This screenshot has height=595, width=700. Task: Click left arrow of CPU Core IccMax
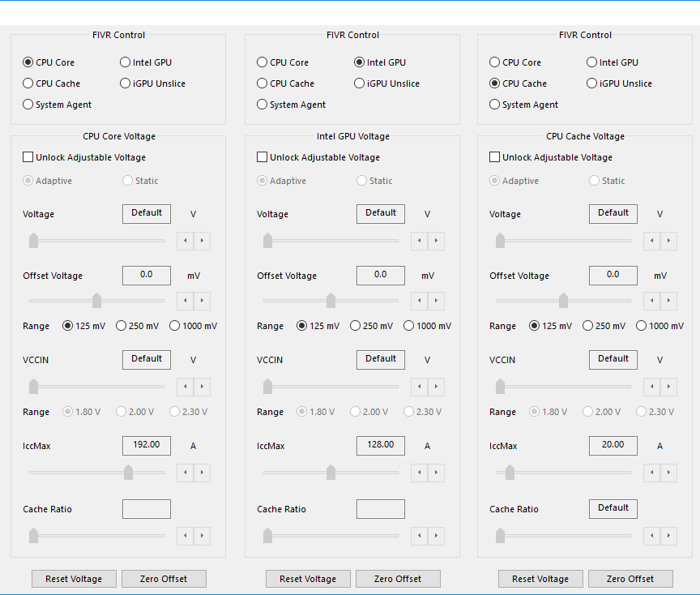pos(185,473)
